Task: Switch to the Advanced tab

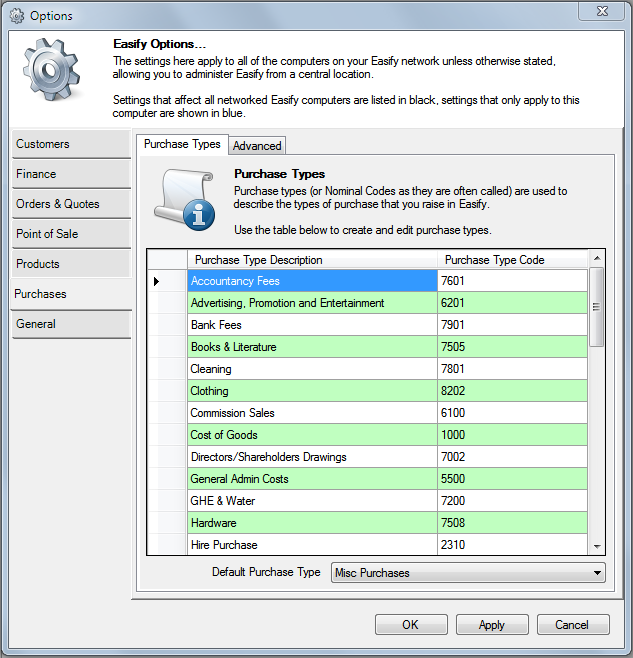Action: 257,146
